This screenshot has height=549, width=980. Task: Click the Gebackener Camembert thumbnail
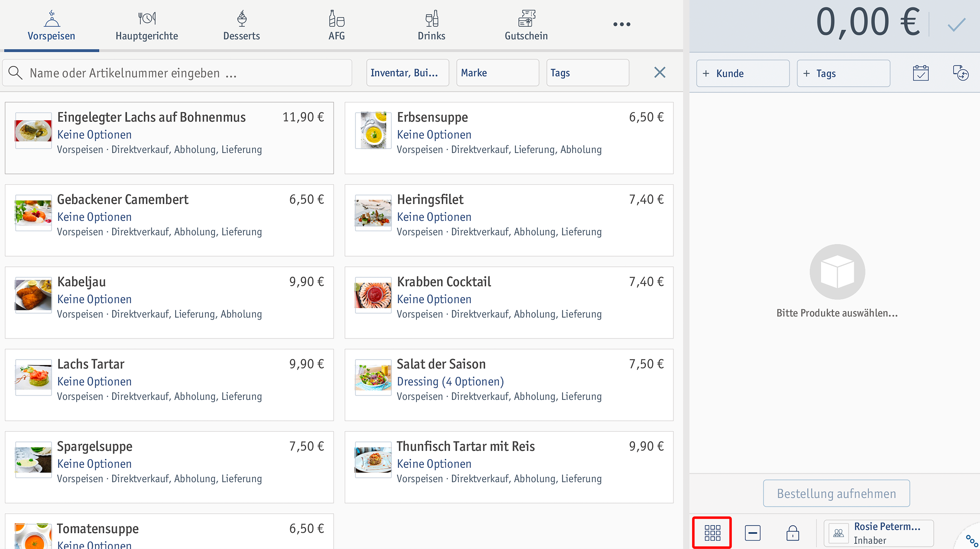[x=33, y=213]
